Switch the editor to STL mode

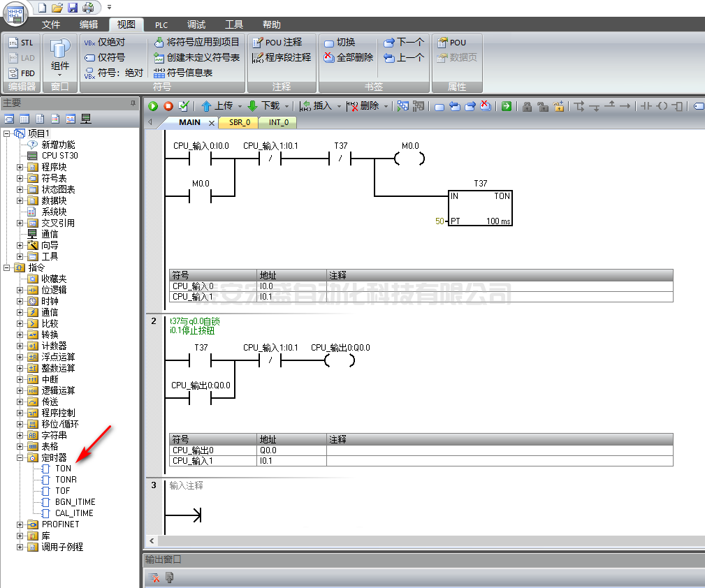coord(22,42)
